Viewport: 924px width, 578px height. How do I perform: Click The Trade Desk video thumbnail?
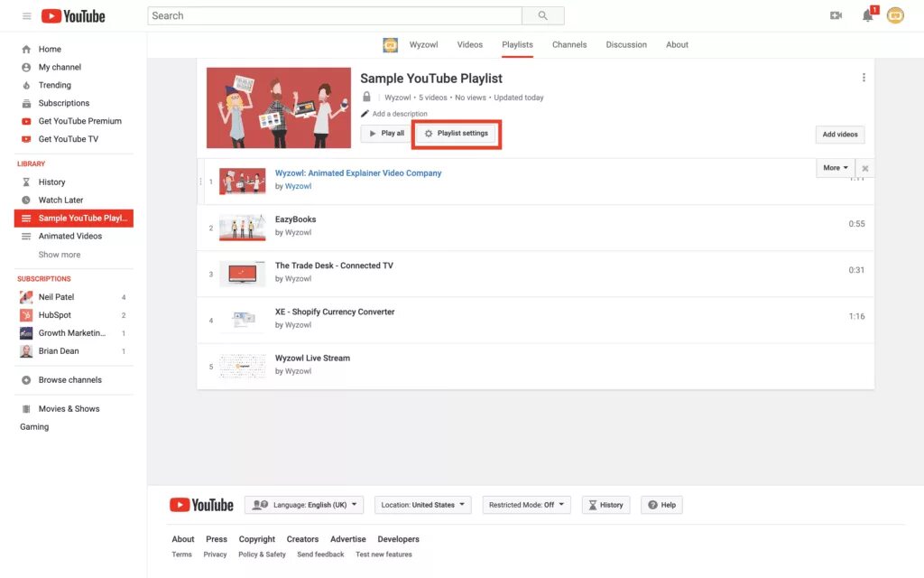coord(242,274)
